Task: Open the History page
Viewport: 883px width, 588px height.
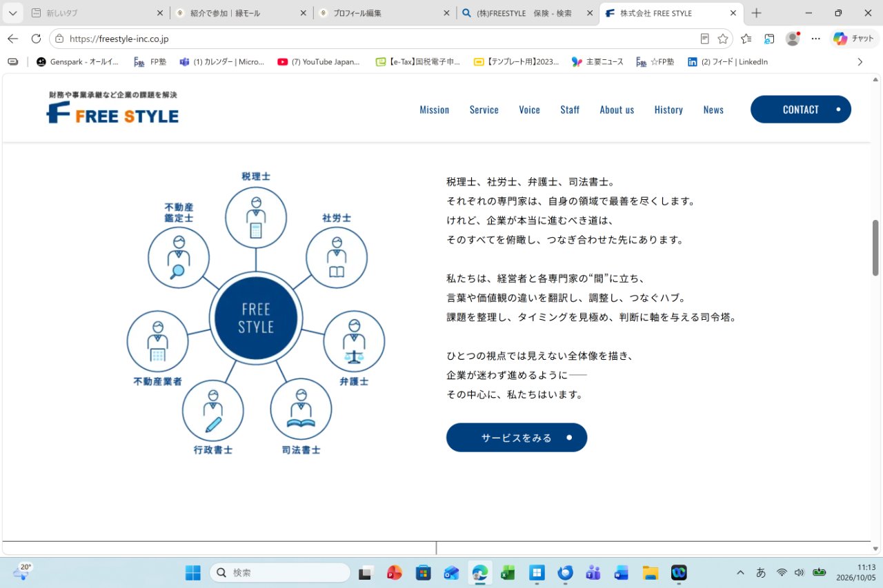Action: pyautogui.click(x=668, y=110)
